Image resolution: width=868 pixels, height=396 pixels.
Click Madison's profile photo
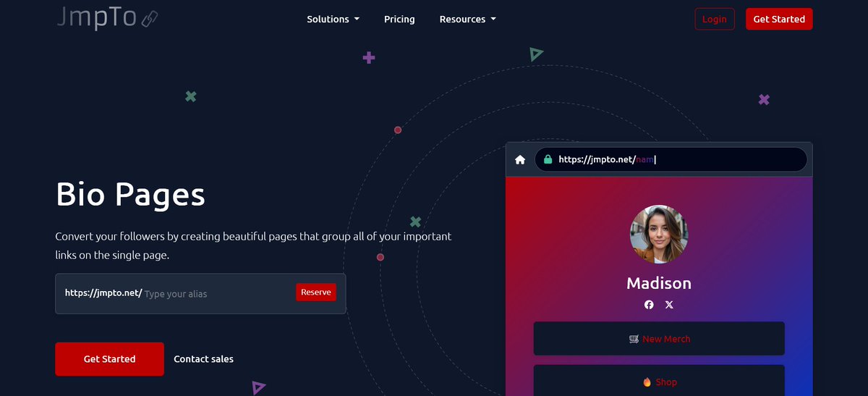[x=659, y=235]
